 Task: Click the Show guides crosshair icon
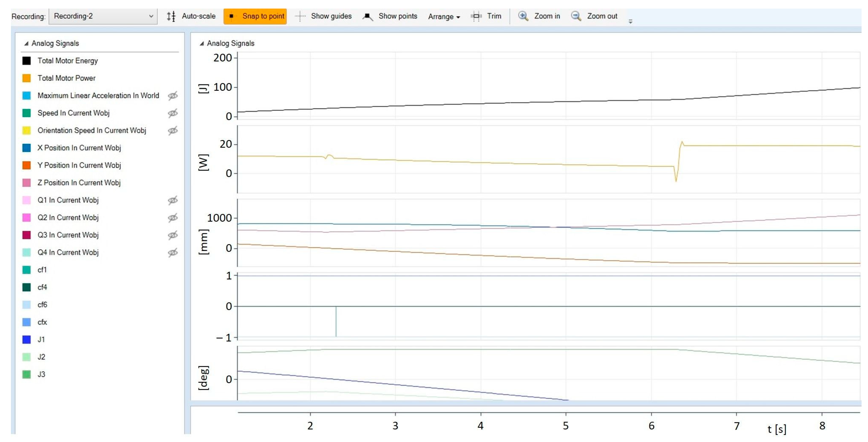point(300,16)
